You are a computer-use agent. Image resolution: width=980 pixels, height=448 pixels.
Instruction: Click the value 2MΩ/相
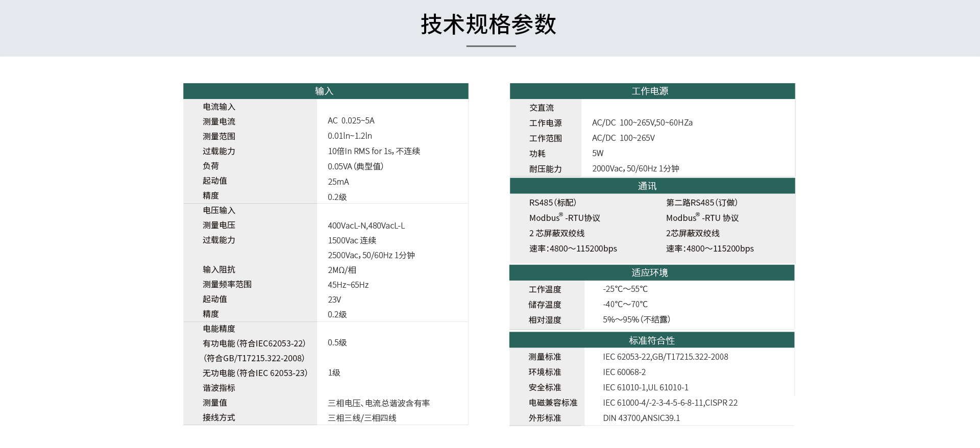(342, 270)
